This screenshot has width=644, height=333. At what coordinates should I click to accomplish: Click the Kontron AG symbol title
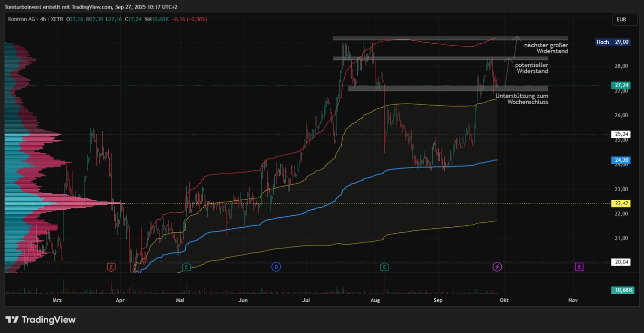click(24, 19)
